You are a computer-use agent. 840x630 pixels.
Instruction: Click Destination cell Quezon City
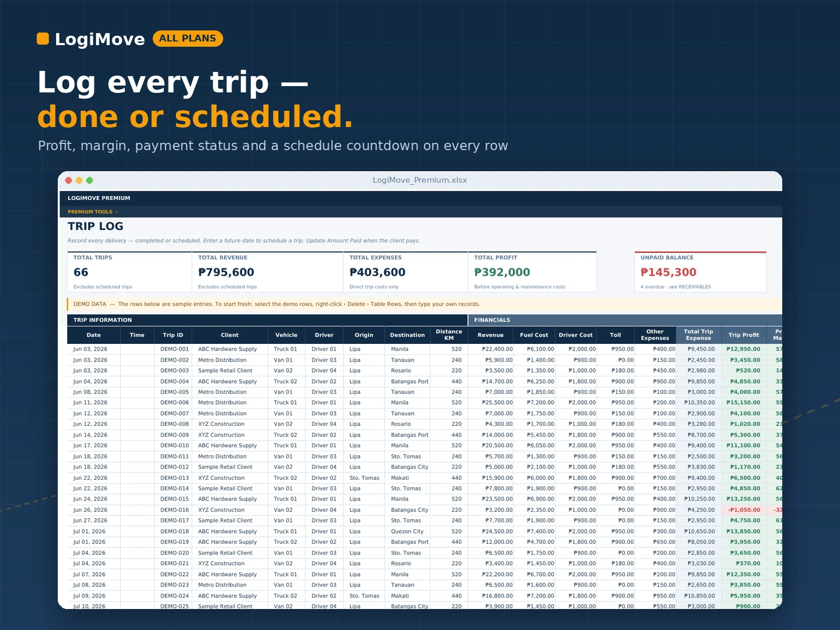point(407,531)
